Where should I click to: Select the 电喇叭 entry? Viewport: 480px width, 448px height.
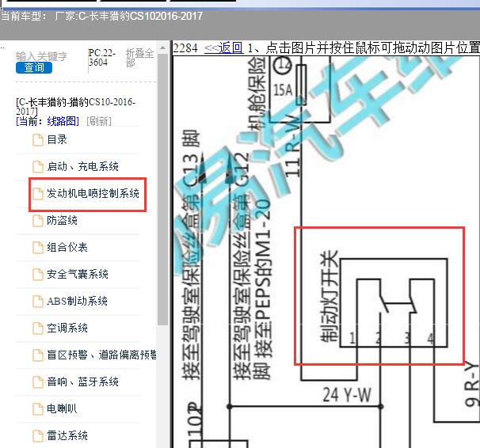pos(62,409)
